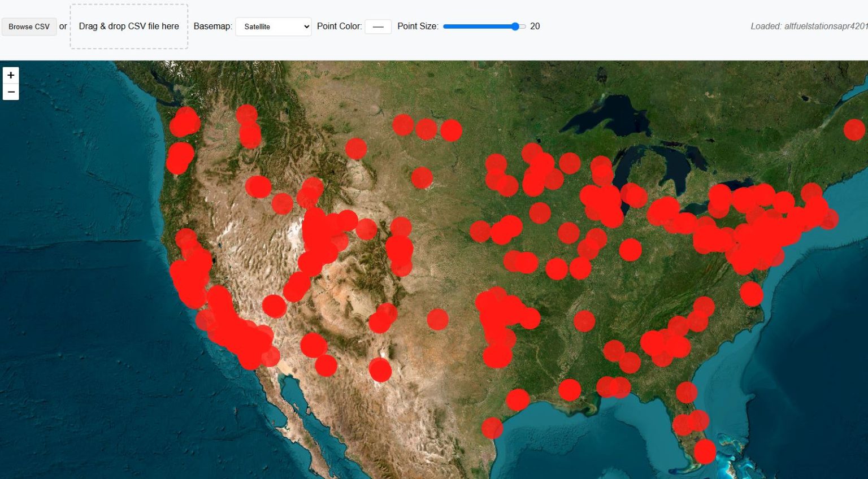This screenshot has height=479, width=868.
Task: Click the marker at the far right map edge
Action: (855, 129)
